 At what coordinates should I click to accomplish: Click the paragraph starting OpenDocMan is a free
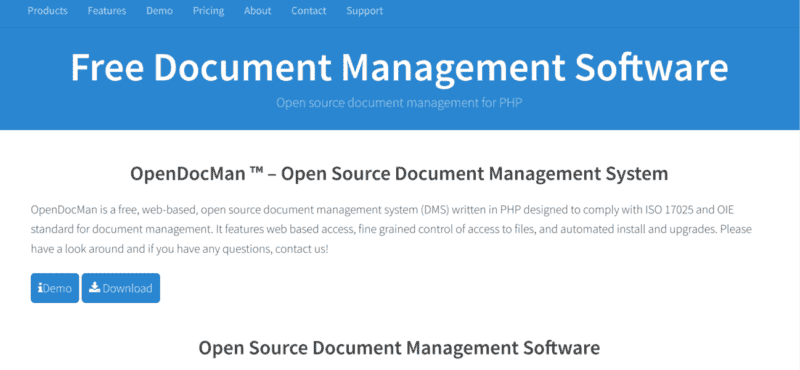tap(391, 230)
